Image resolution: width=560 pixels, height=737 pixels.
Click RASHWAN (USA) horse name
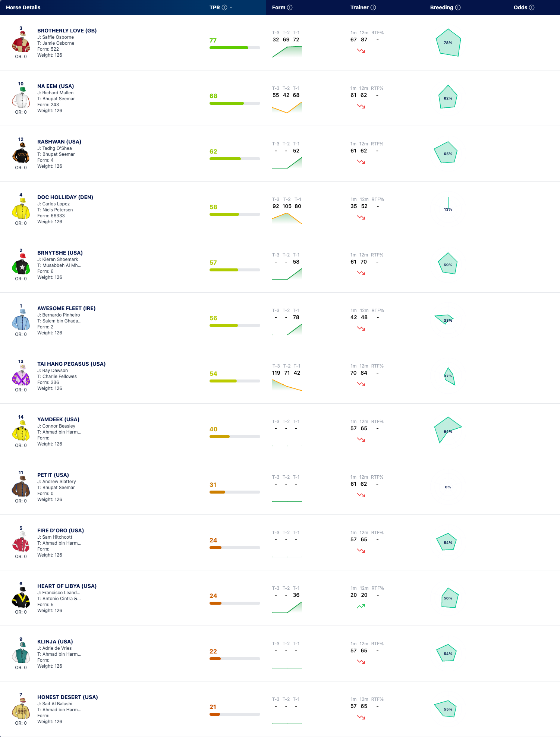(59, 142)
